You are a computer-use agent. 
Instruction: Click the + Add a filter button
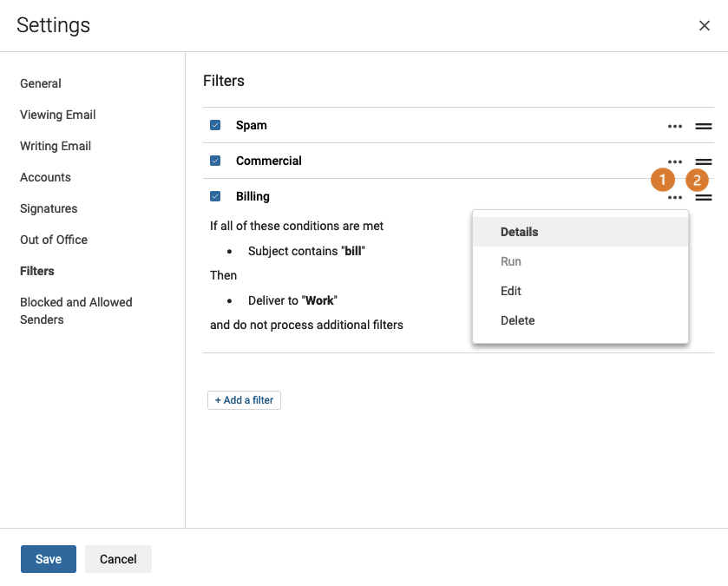(244, 400)
